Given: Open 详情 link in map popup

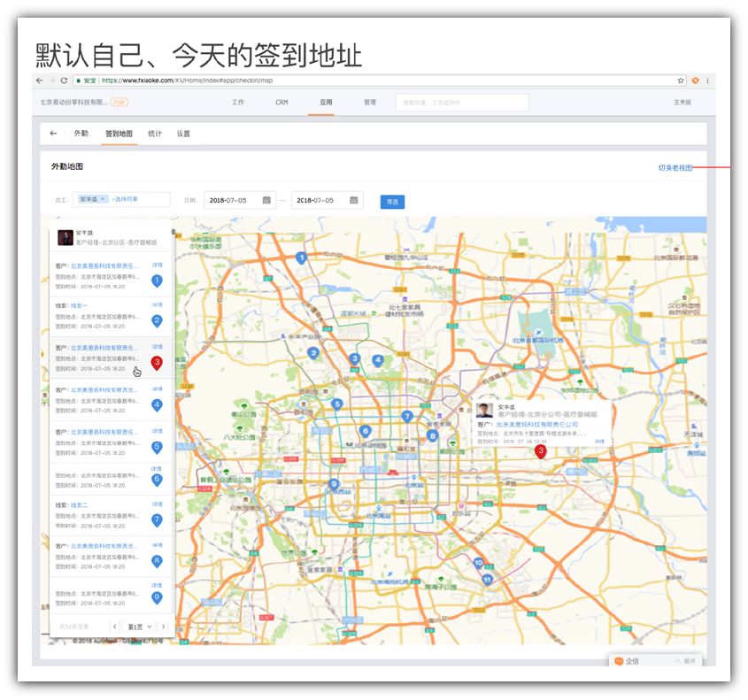Looking at the screenshot, I should point(598,441).
